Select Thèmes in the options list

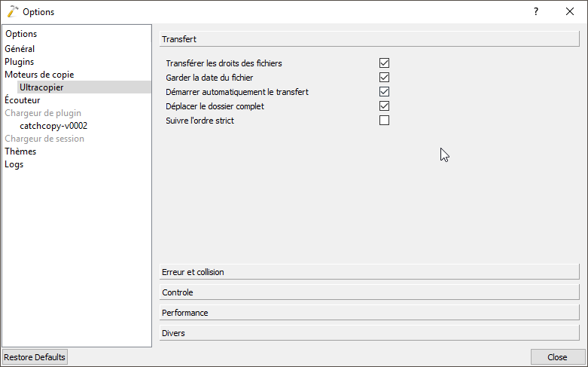point(20,151)
